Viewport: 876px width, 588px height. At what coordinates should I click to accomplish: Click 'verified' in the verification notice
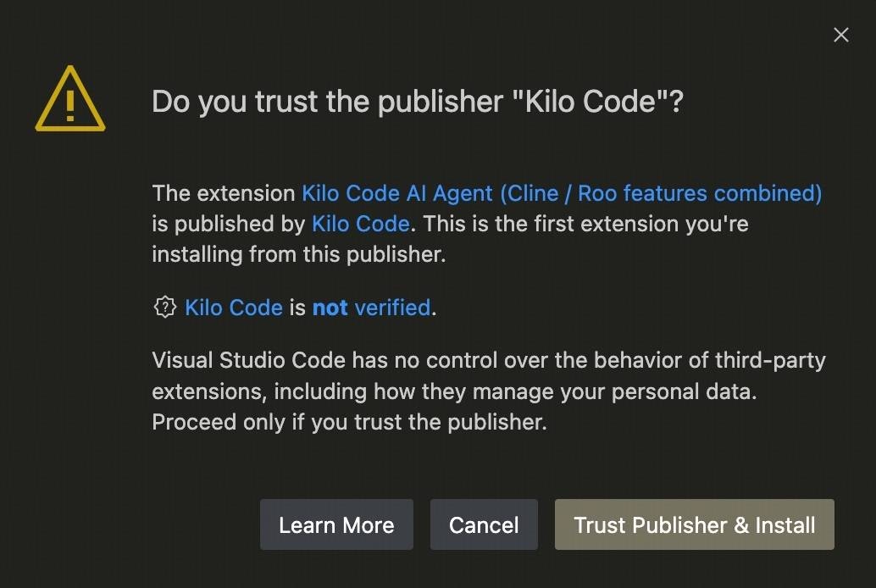click(392, 308)
